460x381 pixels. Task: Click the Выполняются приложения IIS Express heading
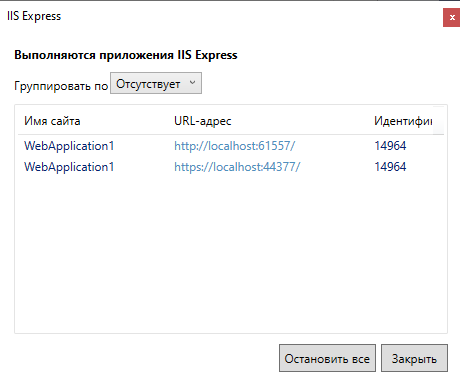click(x=126, y=55)
